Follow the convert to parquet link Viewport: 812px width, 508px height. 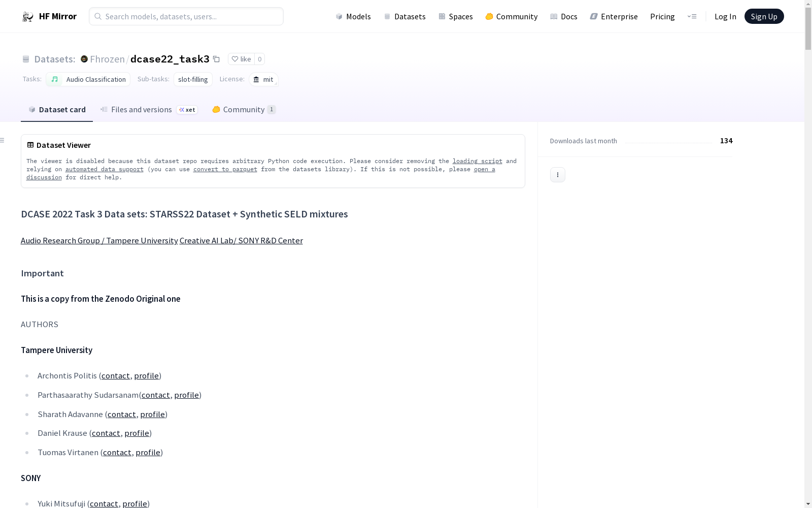point(225,169)
